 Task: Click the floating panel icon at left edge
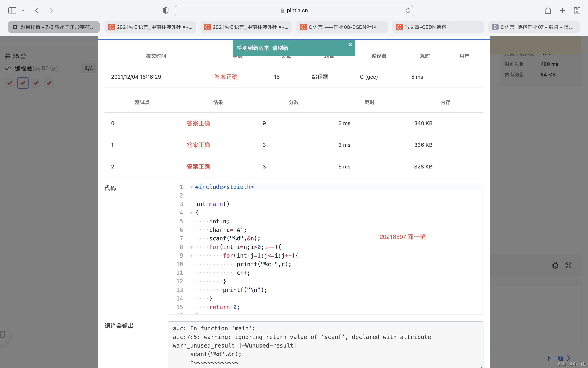(3, 334)
